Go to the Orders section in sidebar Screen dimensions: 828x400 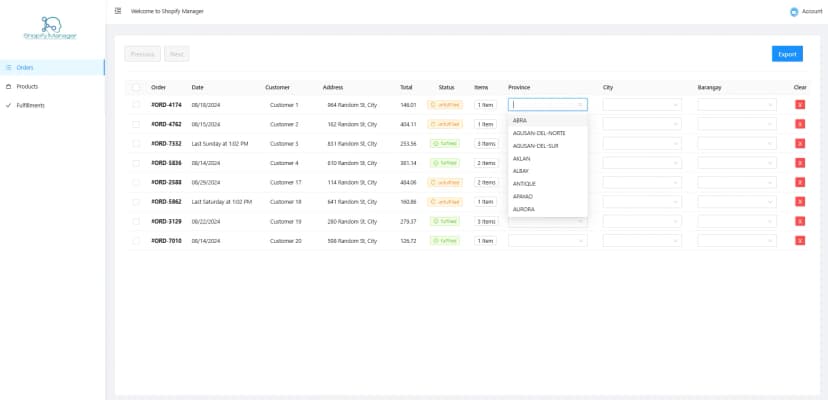pyautogui.click(x=52, y=67)
